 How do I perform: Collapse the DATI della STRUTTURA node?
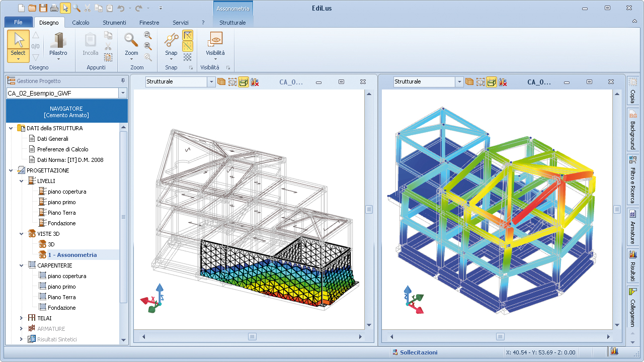pos(11,128)
